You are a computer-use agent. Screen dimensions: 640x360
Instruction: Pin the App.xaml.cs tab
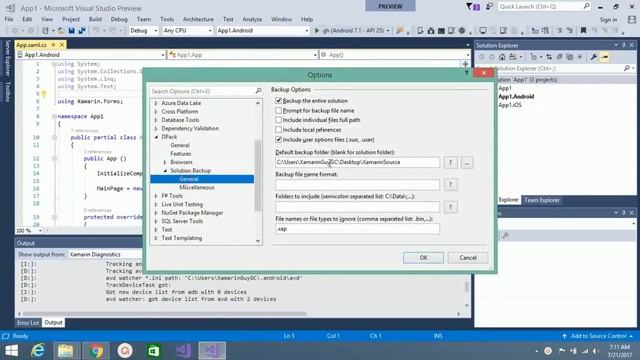coord(53,44)
